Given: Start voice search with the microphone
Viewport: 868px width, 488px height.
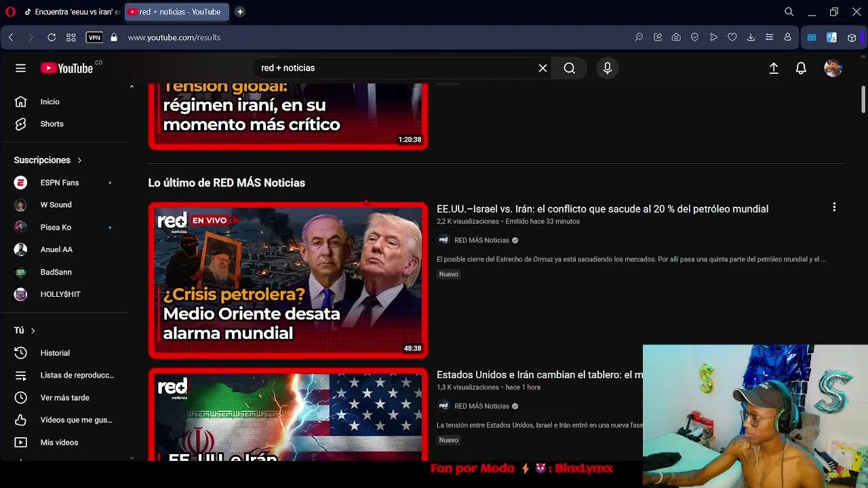Looking at the screenshot, I should 607,68.
